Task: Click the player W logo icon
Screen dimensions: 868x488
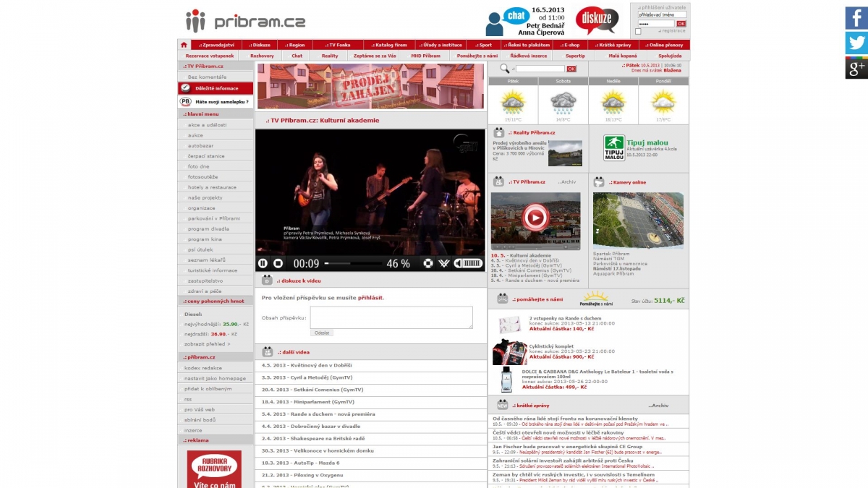Action: [444, 264]
